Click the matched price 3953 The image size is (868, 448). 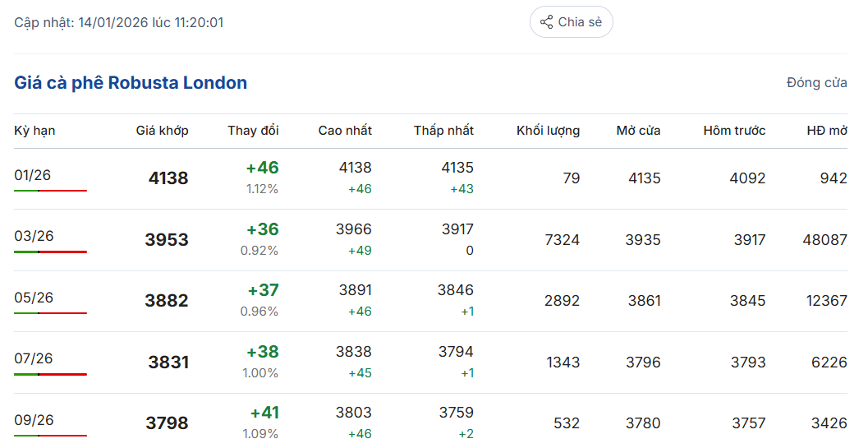tap(167, 240)
